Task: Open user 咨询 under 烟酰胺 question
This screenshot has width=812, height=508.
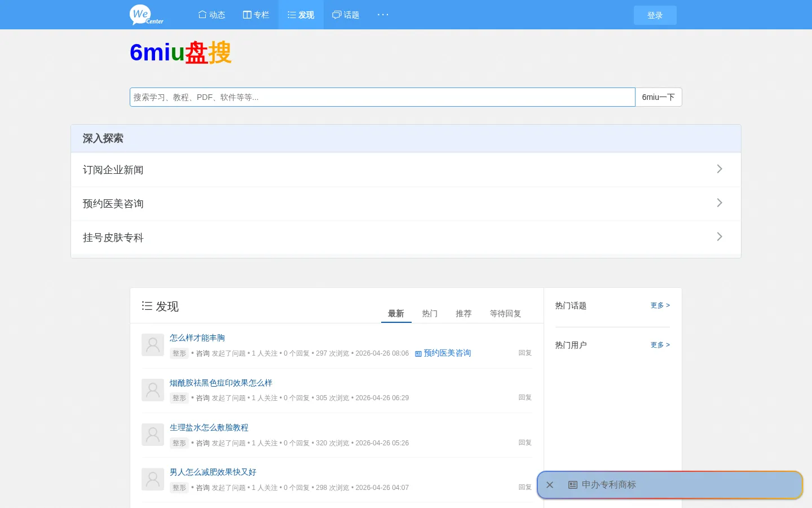Action: click(203, 398)
